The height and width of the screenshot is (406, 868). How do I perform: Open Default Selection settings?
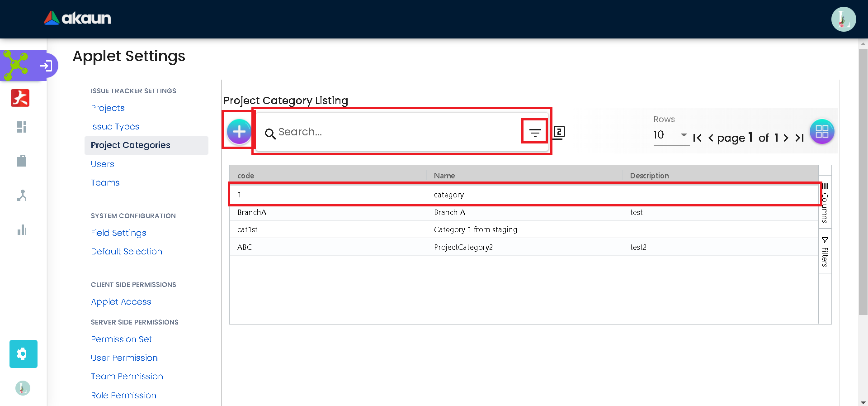pyautogui.click(x=127, y=252)
